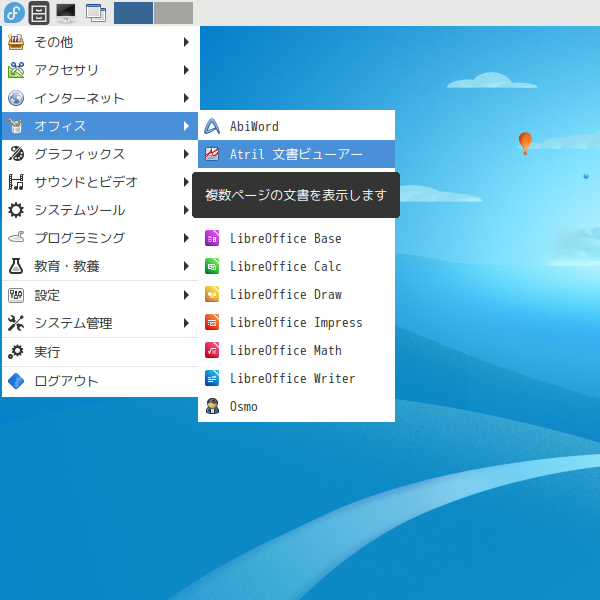Screen dimensions: 600x600
Task: Click the Osmo organizer icon
Action: (x=212, y=406)
